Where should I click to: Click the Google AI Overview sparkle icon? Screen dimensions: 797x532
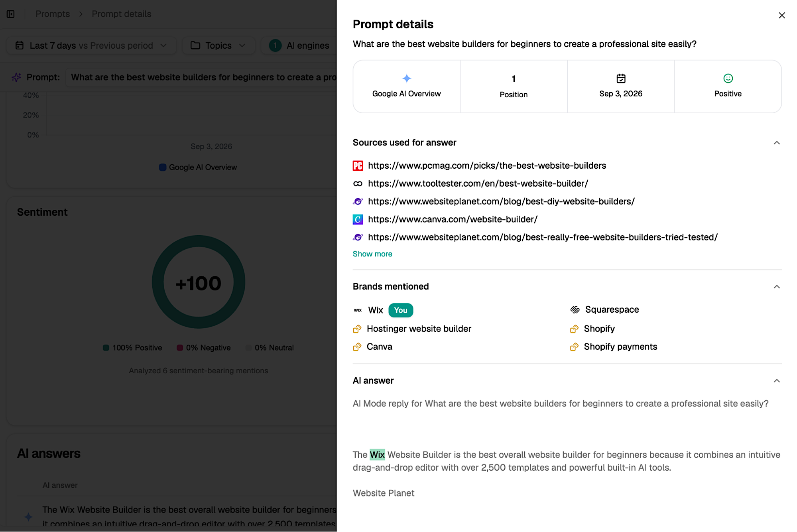(406, 78)
